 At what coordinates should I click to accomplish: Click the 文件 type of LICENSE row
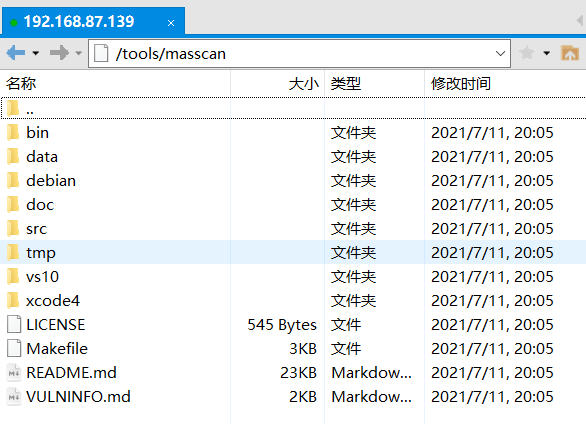tap(346, 324)
